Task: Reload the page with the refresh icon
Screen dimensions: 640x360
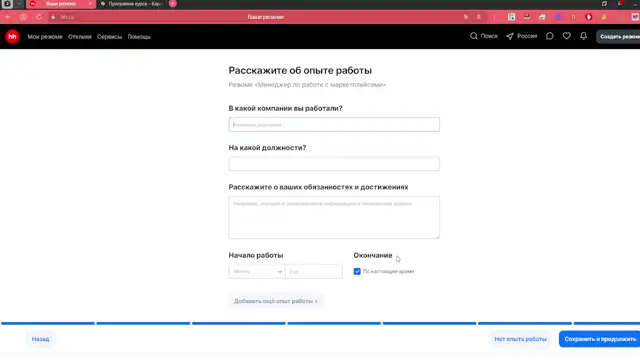Action: coord(39,17)
